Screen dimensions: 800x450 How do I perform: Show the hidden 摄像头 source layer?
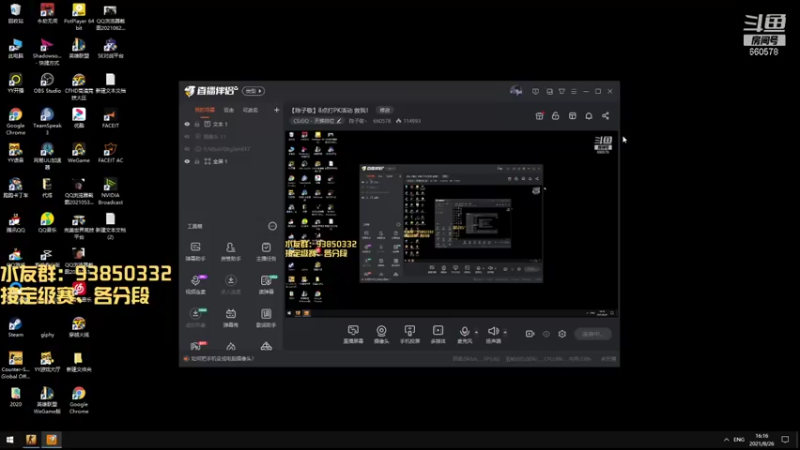(187, 137)
